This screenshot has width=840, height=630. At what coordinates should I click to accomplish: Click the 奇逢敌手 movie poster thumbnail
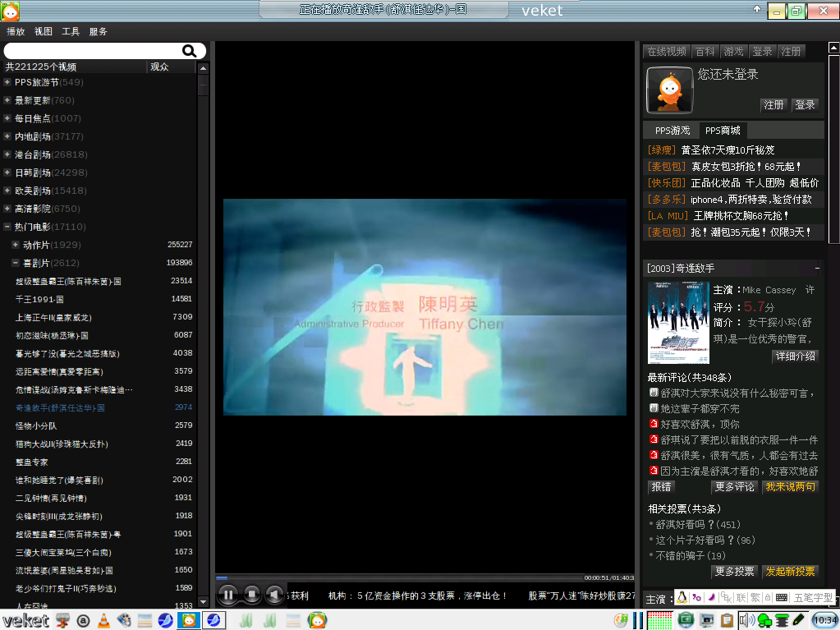(678, 323)
